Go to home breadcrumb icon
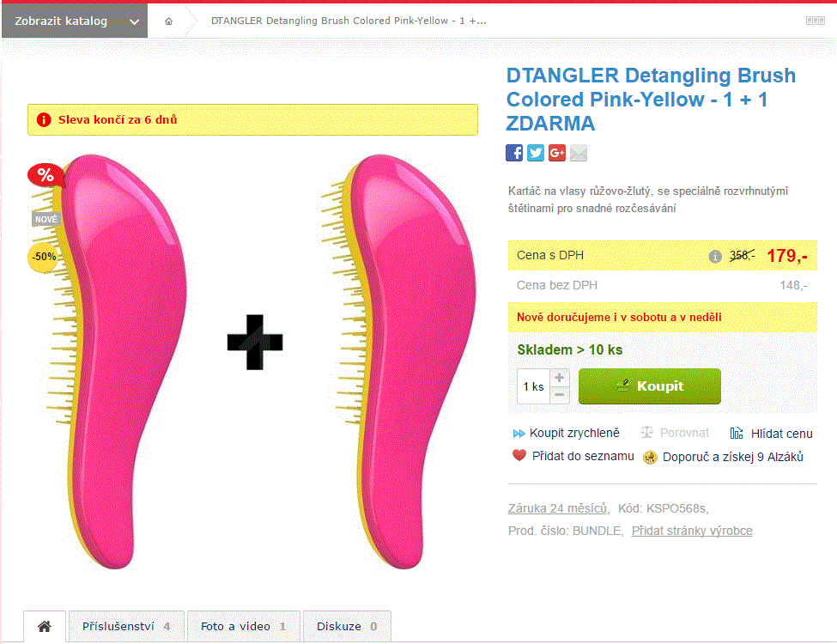Image resolution: width=837 pixels, height=644 pixels. (168, 21)
